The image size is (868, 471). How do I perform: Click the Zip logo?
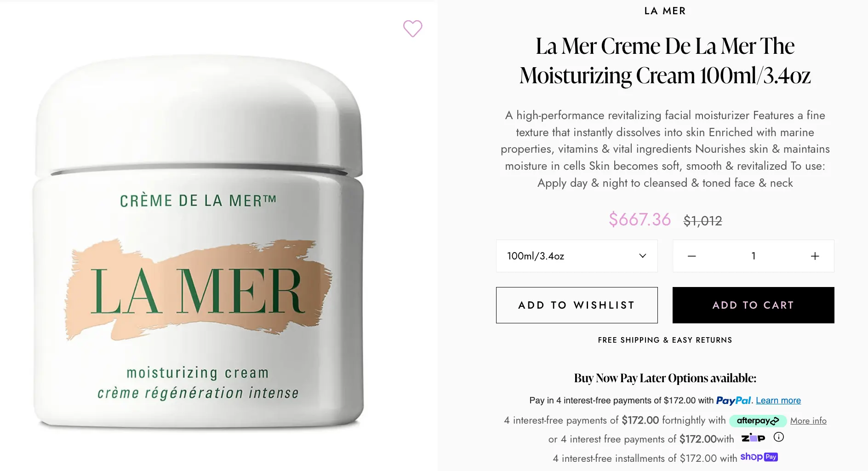coord(753,437)
